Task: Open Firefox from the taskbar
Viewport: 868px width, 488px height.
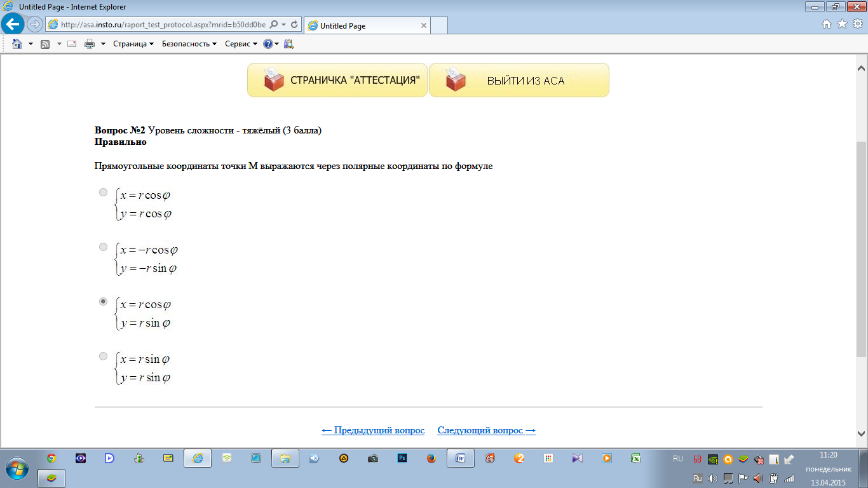Action: tap(431, 458)
